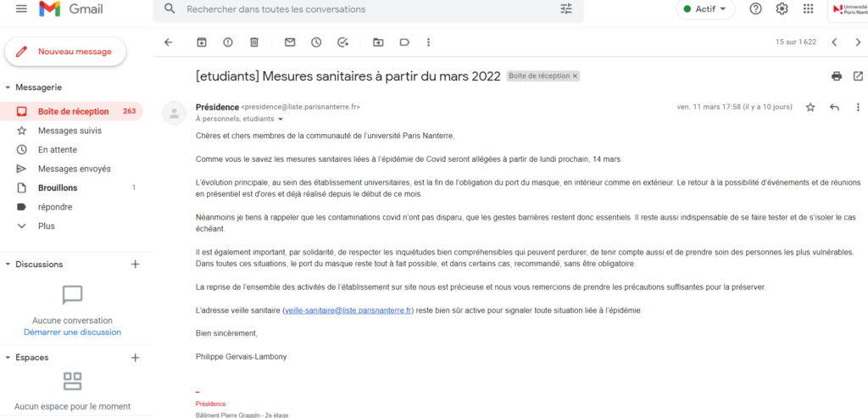Archive this conversation

(x=202, y=42)
